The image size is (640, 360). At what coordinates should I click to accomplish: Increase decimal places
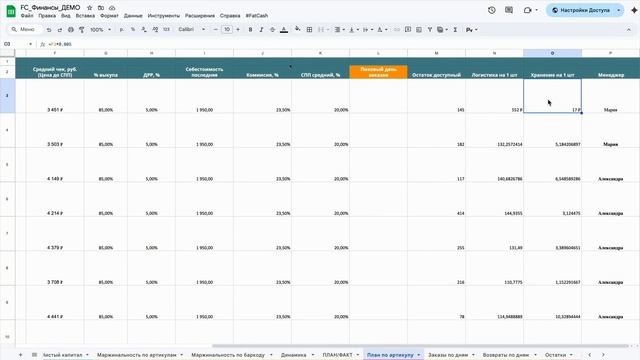155,30
